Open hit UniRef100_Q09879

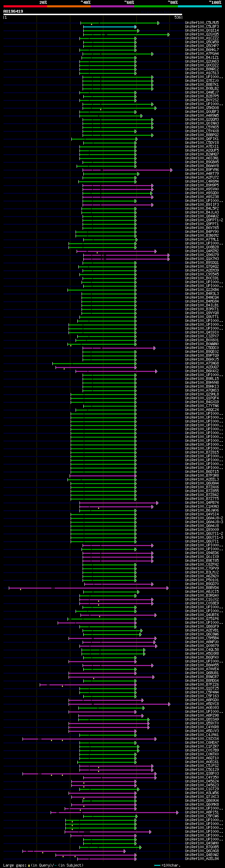(x=202, y=646)
